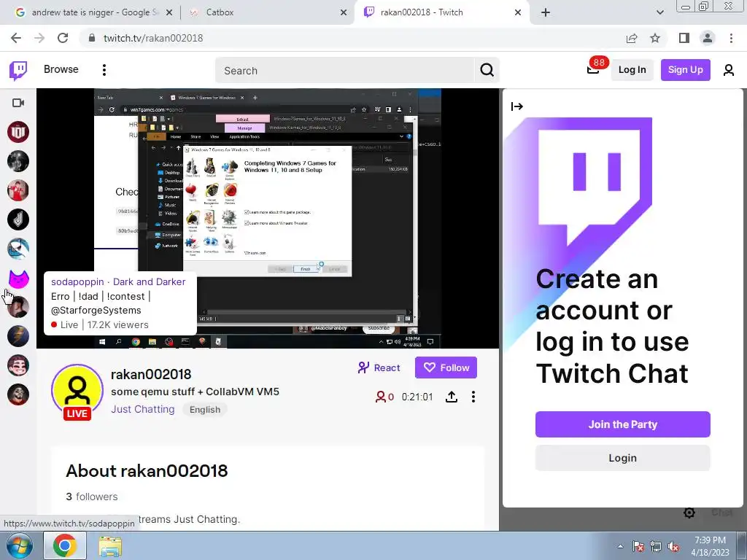The height and width of the screenshot is (560, 747).
Task: Click the rakan002018 channel name heading
Action: [151, 374]
